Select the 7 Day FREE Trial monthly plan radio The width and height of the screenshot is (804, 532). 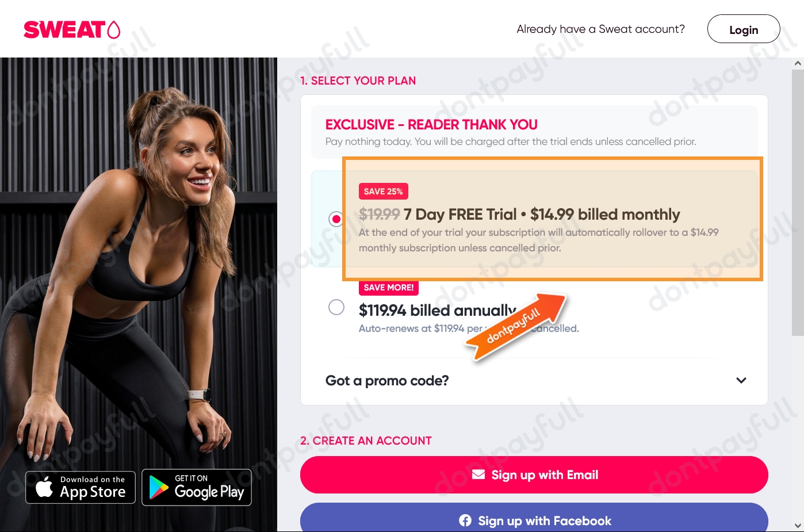[x=336, y=219]
